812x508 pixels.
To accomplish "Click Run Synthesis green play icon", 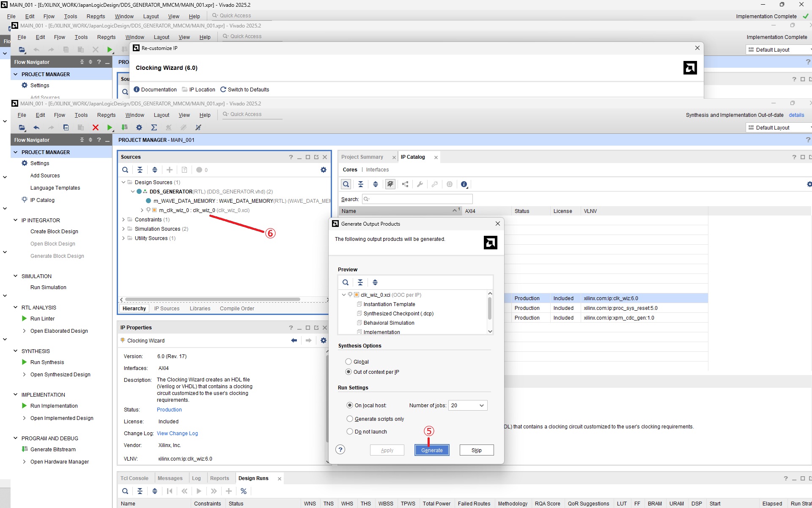I will coord(25,362).
